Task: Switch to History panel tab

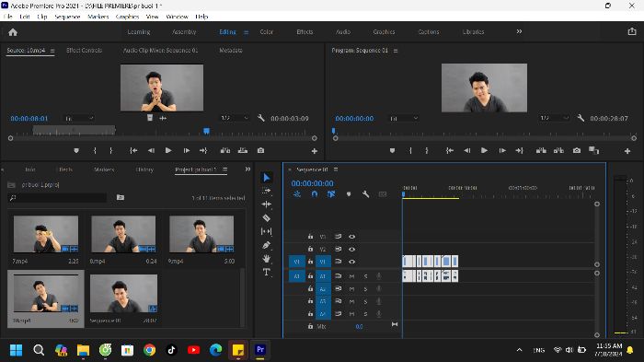Action: pyautogui.click(x=144, y=169)
